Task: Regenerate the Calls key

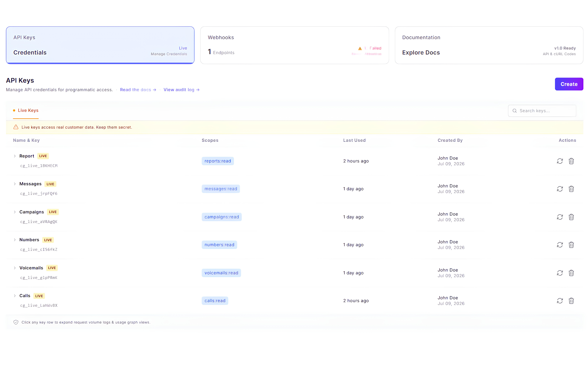Action: click(x=560, y=301)
